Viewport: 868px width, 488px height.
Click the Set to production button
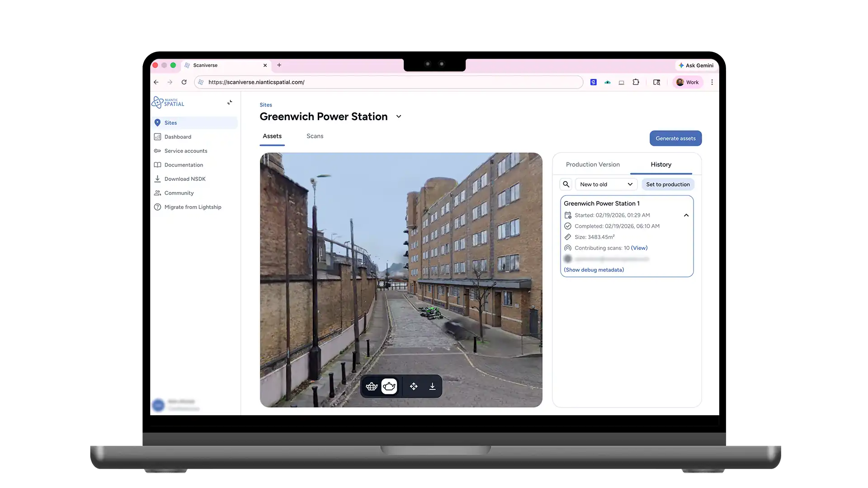[668, 184]
